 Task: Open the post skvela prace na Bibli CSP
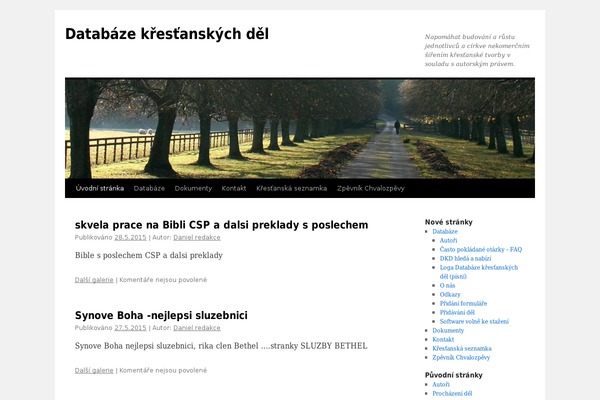[221, 225]
